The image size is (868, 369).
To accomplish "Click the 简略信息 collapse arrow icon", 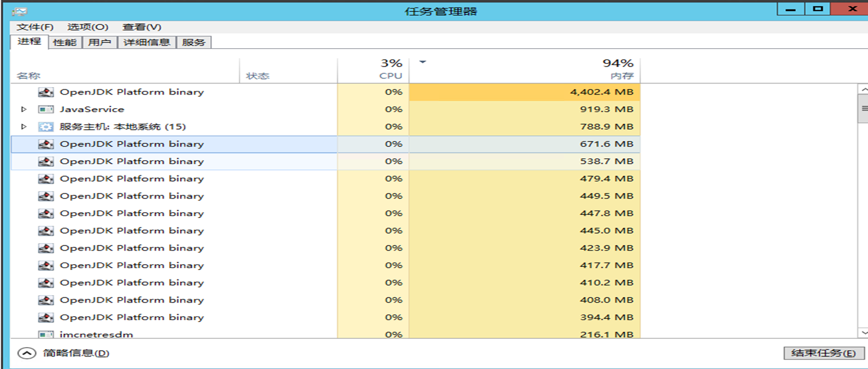I will (x=26, y=353).
